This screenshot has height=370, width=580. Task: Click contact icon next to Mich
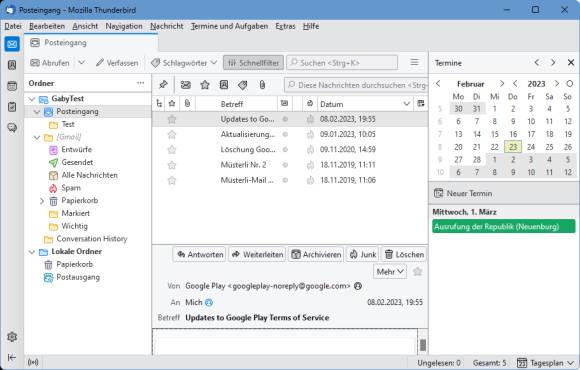point(209,303)
